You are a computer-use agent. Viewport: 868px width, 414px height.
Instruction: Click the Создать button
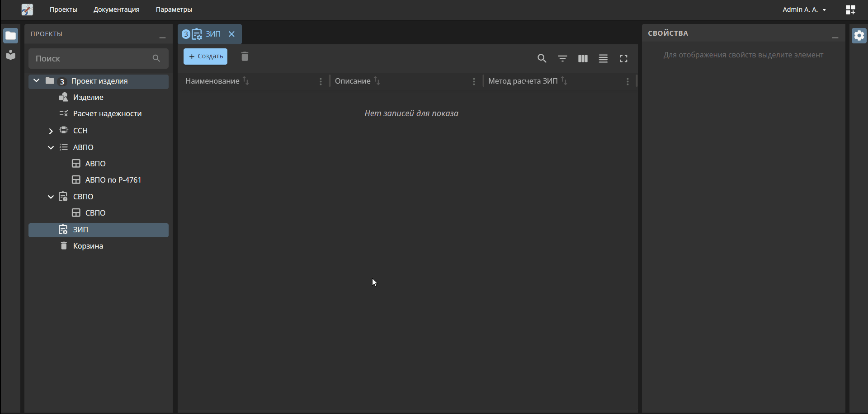(x=206, y=56)
